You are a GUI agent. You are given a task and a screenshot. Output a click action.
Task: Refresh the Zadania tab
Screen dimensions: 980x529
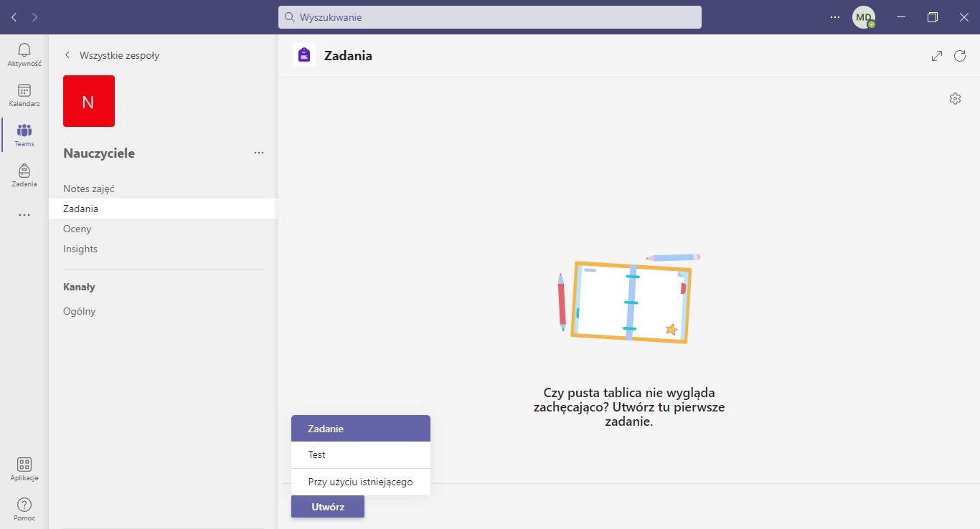click(960, 56)
